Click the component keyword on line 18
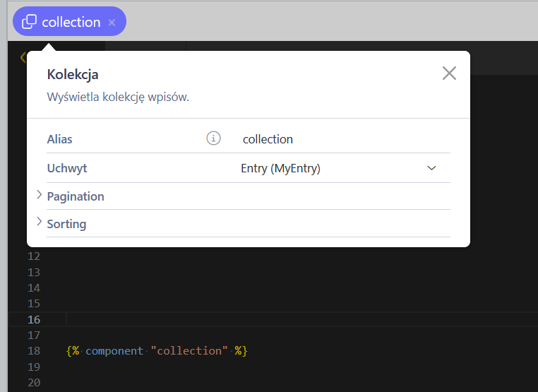Screen dimensions: 538x392 (114, 351)
